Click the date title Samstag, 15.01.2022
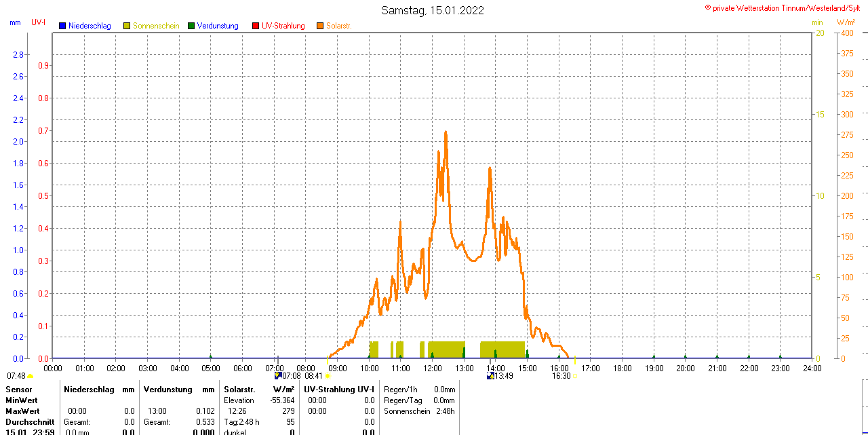 [x=433, y=10]
